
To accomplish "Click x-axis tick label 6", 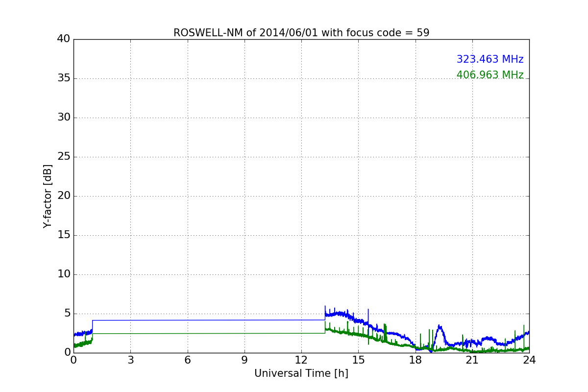I will point(187,360).
